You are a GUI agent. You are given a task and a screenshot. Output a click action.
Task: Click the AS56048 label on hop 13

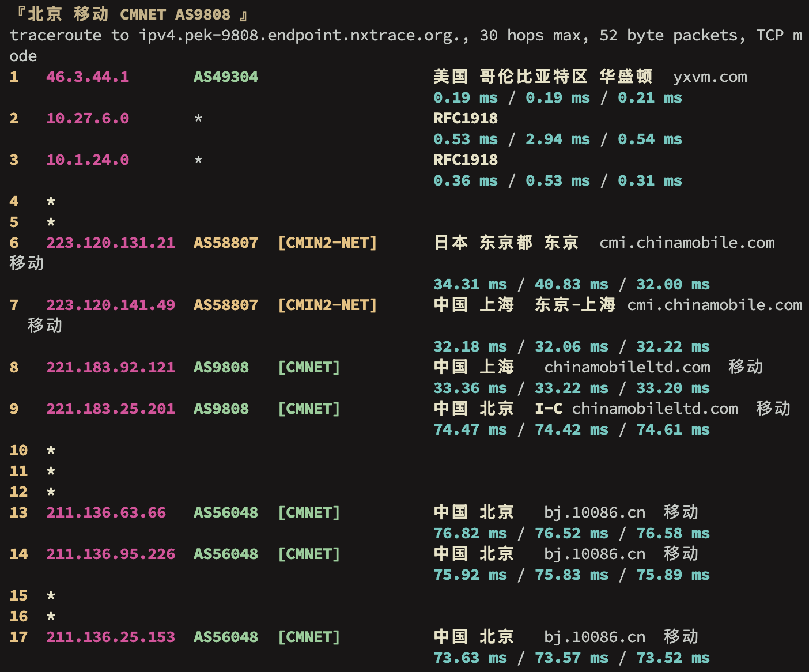click(x=226, y=512)
